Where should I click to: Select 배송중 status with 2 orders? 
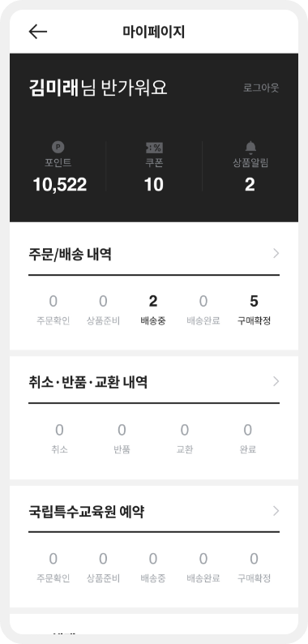click(x=153, y=310)
